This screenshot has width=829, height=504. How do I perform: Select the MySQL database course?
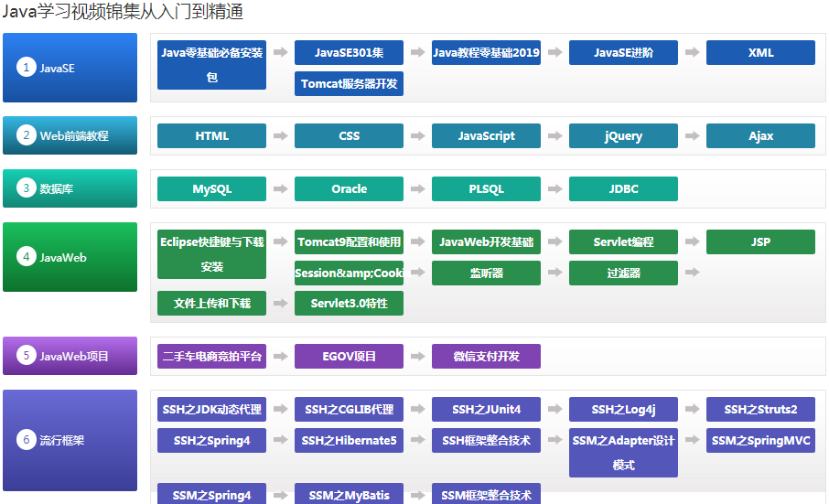(211, 189)
